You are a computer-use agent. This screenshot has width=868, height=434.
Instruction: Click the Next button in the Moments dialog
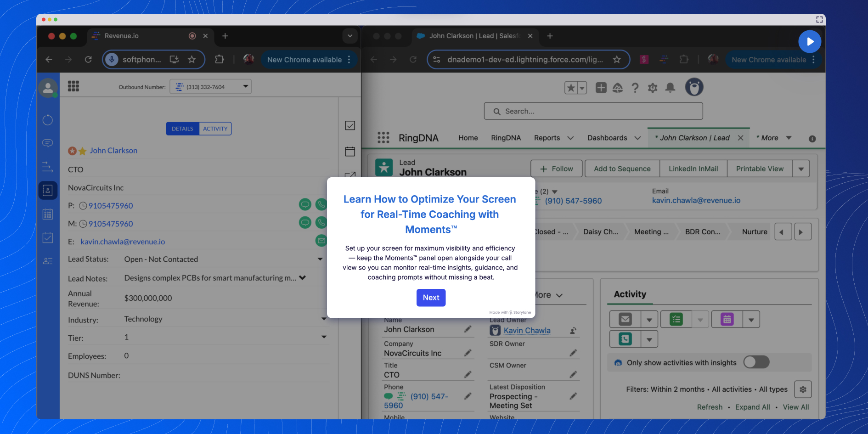[430, 298]
